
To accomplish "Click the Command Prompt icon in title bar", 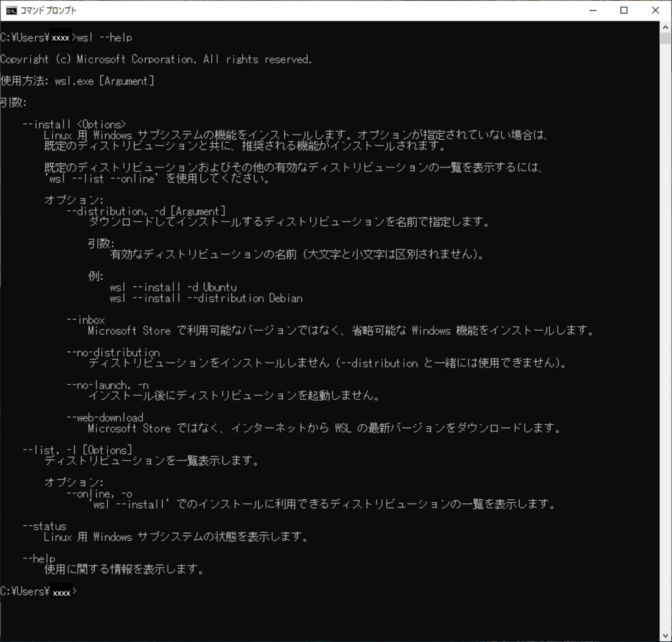I will click(11, 10).
